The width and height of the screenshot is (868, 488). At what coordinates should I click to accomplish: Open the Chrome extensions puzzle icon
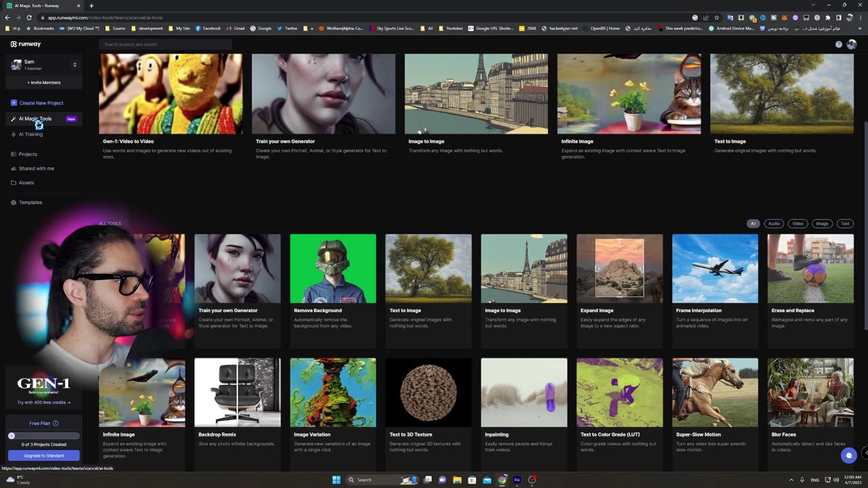click(x=827, y=18)
